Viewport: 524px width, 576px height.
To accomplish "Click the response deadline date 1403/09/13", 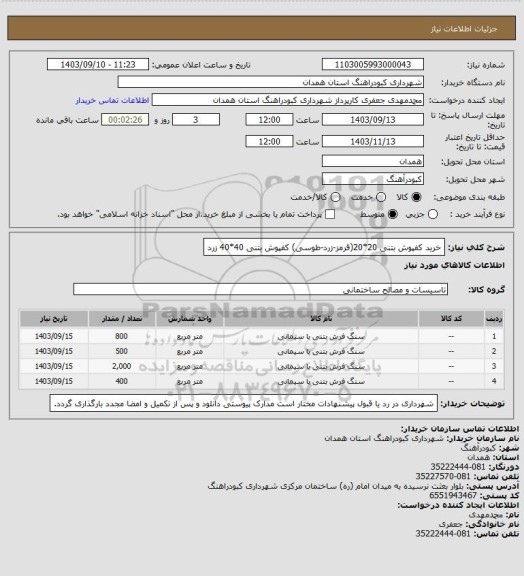I will 373,120.
